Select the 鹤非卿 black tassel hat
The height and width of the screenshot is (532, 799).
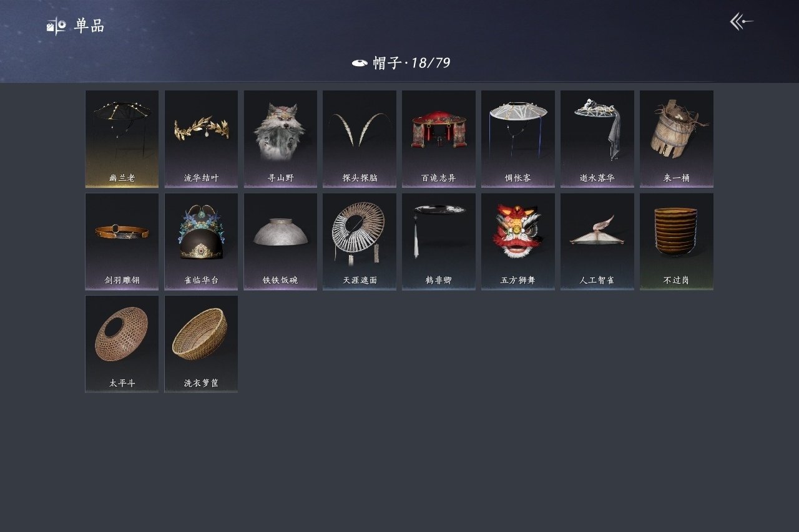tap(439, 241)
